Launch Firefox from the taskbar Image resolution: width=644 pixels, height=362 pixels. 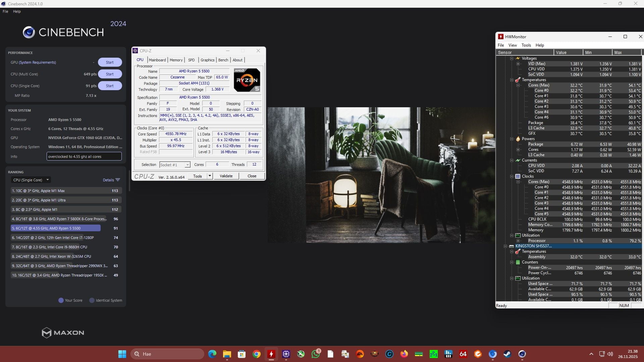tap(404, 354)
